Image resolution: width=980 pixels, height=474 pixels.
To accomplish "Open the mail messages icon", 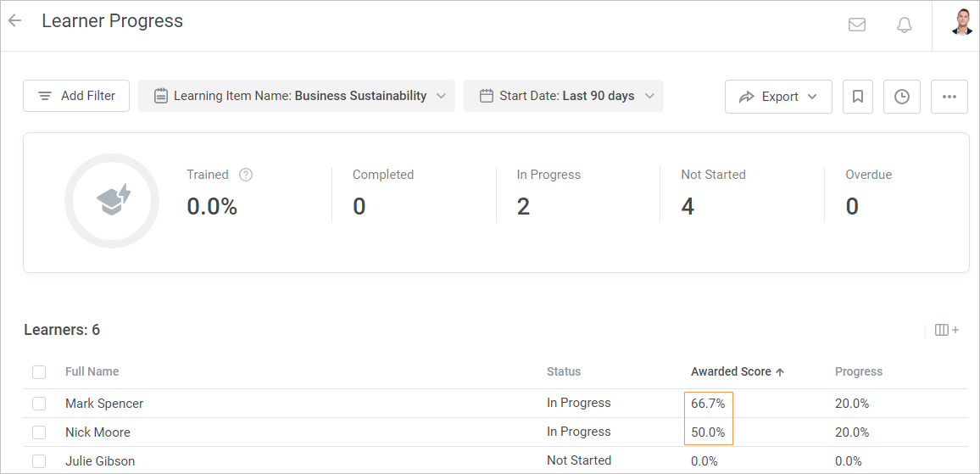I will [857, 25].
